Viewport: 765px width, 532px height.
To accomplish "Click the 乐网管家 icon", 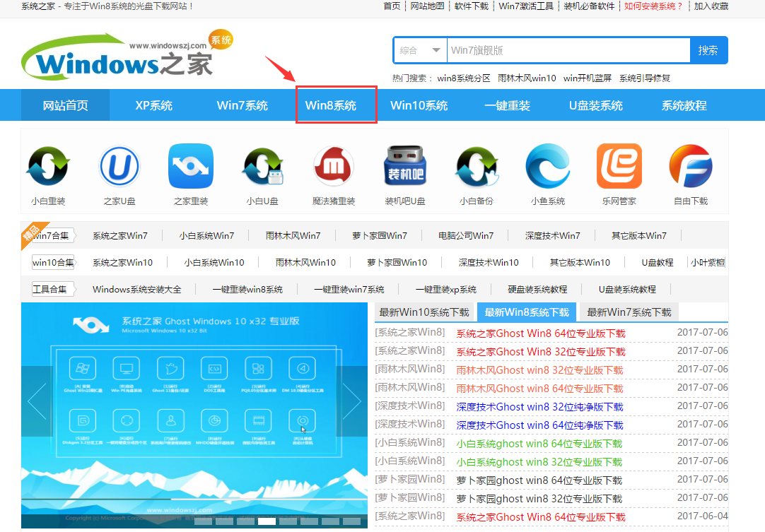I will coord(619,166).
